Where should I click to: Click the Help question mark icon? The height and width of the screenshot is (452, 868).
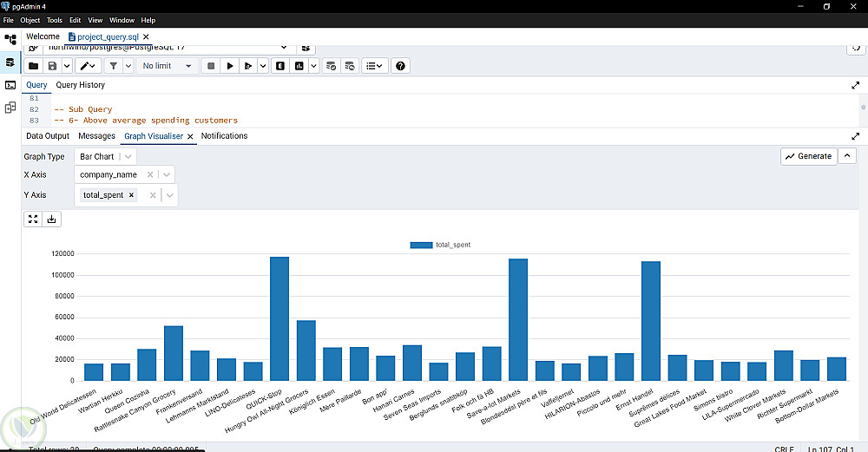[x=400, y=66]
